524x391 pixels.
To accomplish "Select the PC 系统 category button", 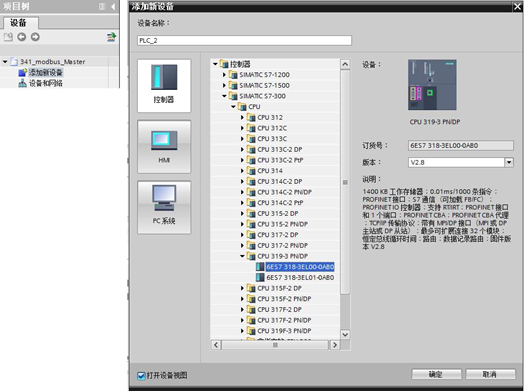I will tap(164, 207).
